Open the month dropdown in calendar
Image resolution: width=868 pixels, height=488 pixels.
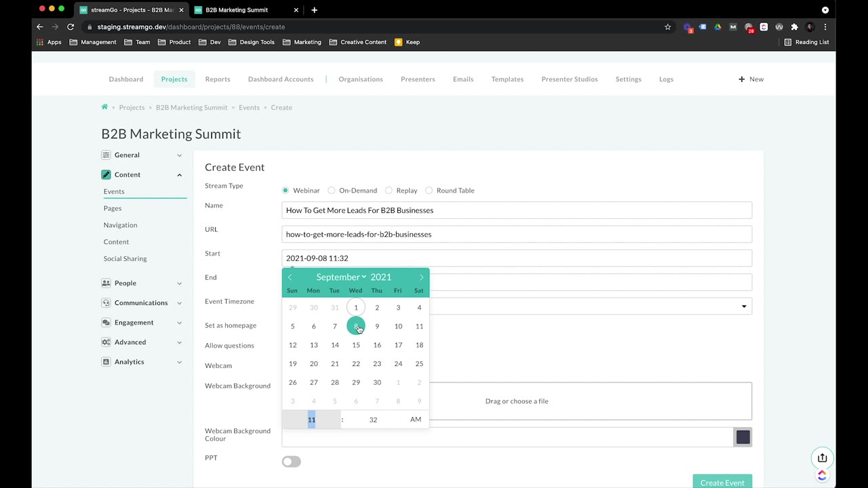340,277
